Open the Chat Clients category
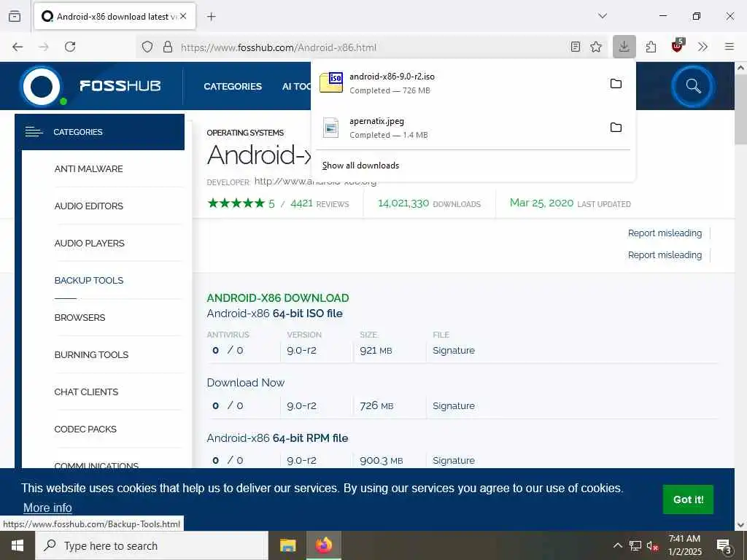This screenshot has width=747, height=560. (86, 392)
